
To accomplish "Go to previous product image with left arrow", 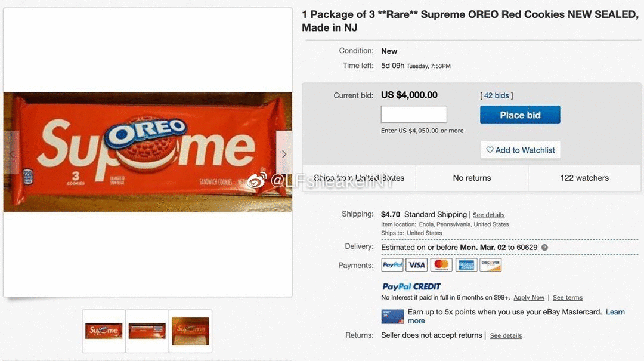I will [x=11, y=154].
